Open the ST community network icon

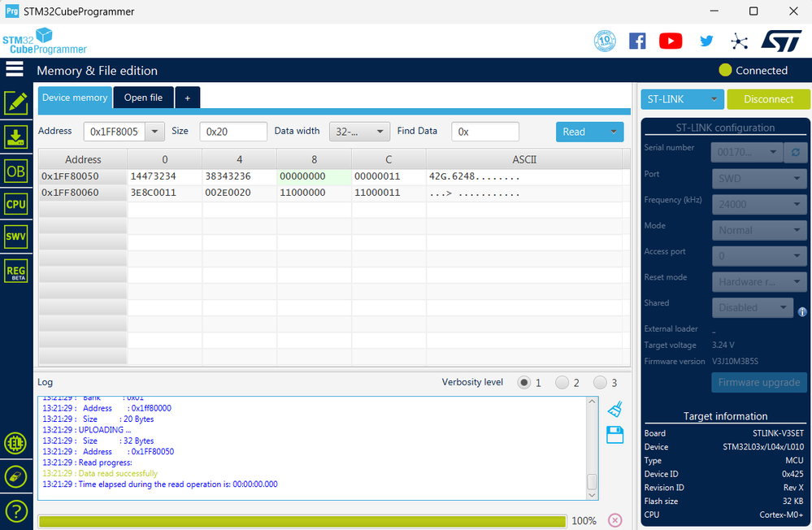pos(739,41)
